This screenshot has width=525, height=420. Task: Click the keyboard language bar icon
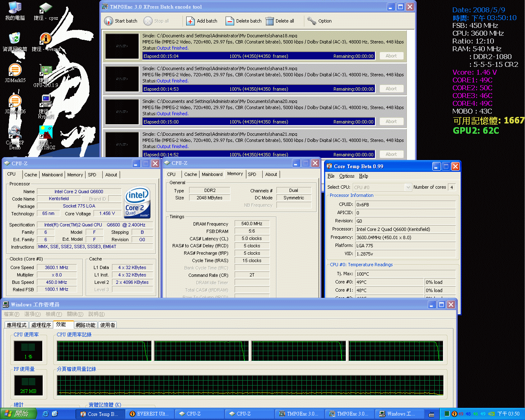pyautogui.click(x=431, y=414)
